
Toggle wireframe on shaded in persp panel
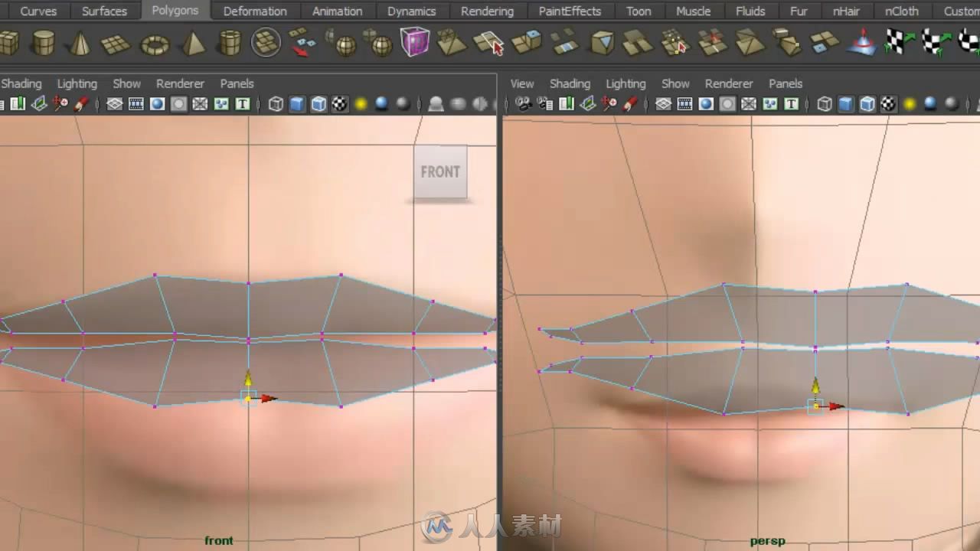[x=867, y=104]
